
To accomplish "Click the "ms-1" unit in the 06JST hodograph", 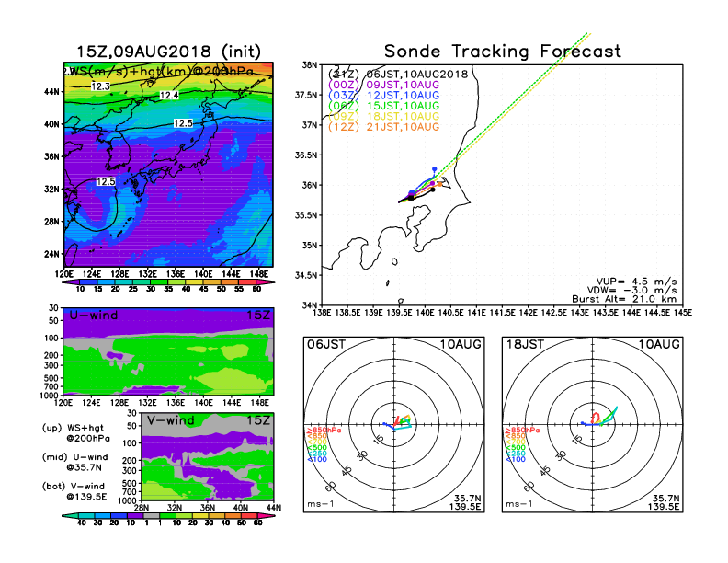I will point(321,503).
